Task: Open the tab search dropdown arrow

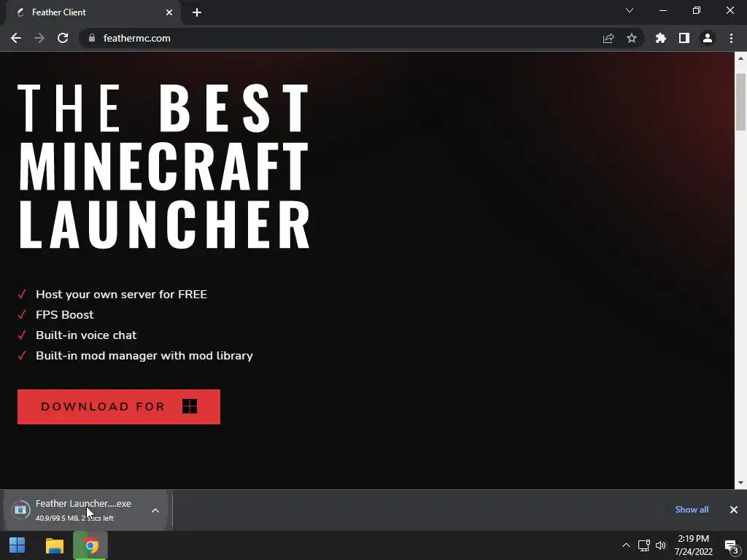Action: pos(630,10)
